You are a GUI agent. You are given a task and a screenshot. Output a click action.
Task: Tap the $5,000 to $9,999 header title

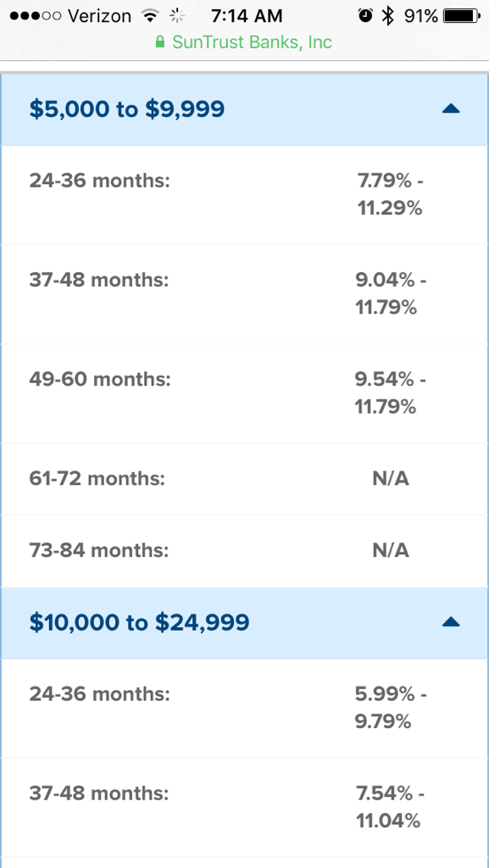[x=126, y=109]
